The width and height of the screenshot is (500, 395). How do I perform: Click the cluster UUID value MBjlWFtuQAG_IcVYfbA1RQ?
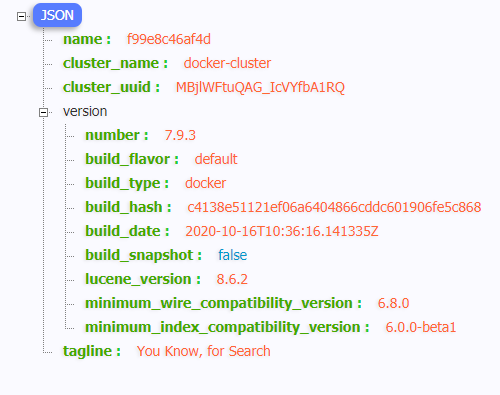(x=260, y=87)
